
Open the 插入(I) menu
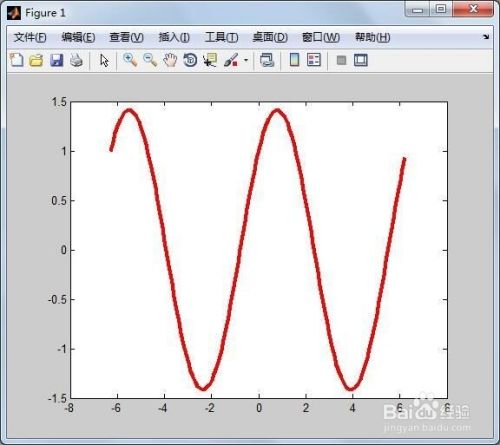pyautogui.click(x=174, y=37)
